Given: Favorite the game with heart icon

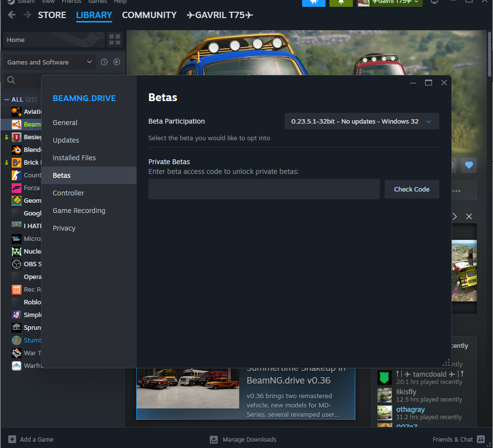Looking at the screenshot, I should coord(469,165).
